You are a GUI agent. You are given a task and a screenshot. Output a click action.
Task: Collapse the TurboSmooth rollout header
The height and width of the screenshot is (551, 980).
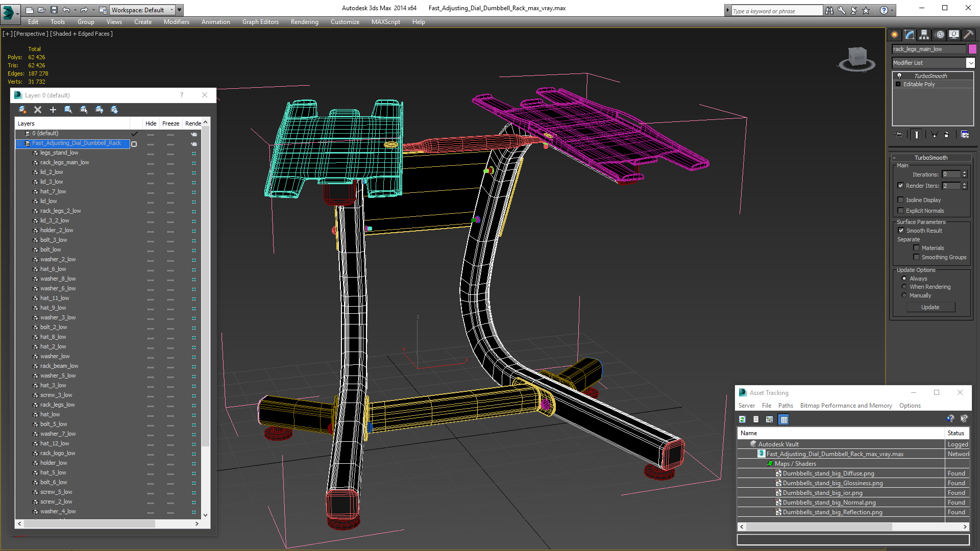click(x=931, y=158)
